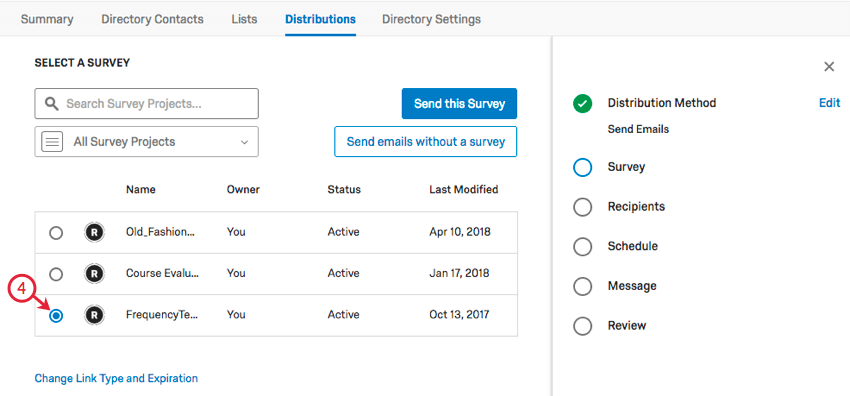Click the Distribution Method step label
The height and width of the screenshot is (396, 850).
click(662, 102)
